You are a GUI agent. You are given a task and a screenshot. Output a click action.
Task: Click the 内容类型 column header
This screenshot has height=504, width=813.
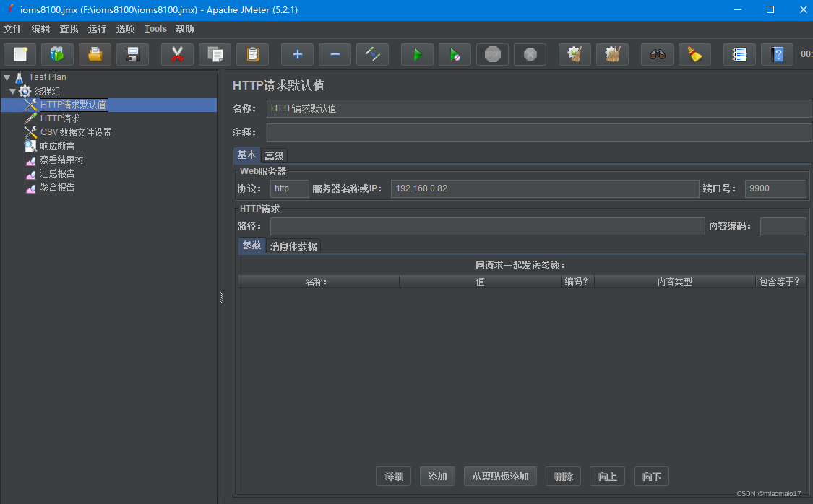tap(674, 282)
